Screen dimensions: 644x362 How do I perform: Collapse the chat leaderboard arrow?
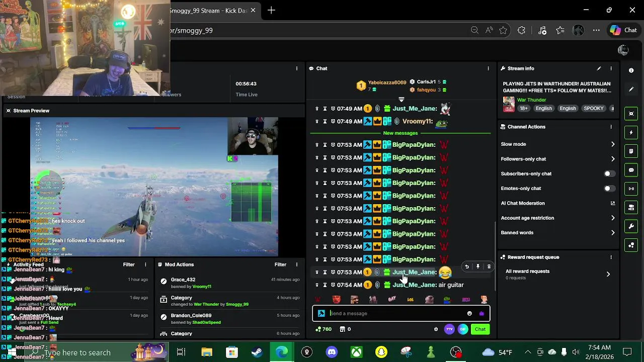pyautogui.click(x=401, y=100)
